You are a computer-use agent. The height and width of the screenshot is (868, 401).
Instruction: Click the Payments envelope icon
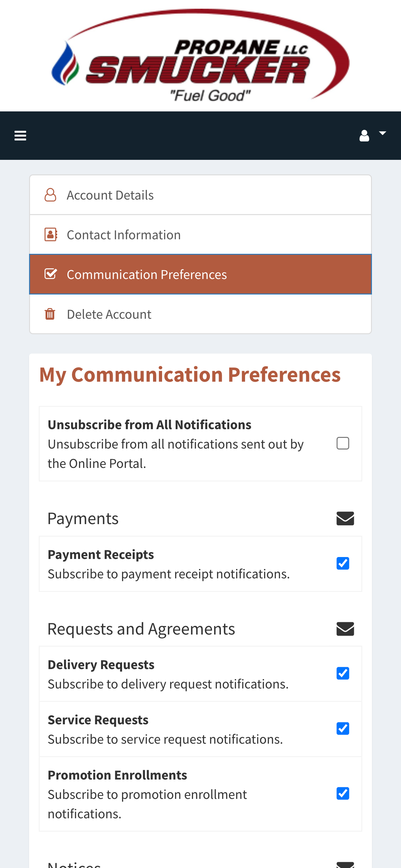[x=345, y=519]
